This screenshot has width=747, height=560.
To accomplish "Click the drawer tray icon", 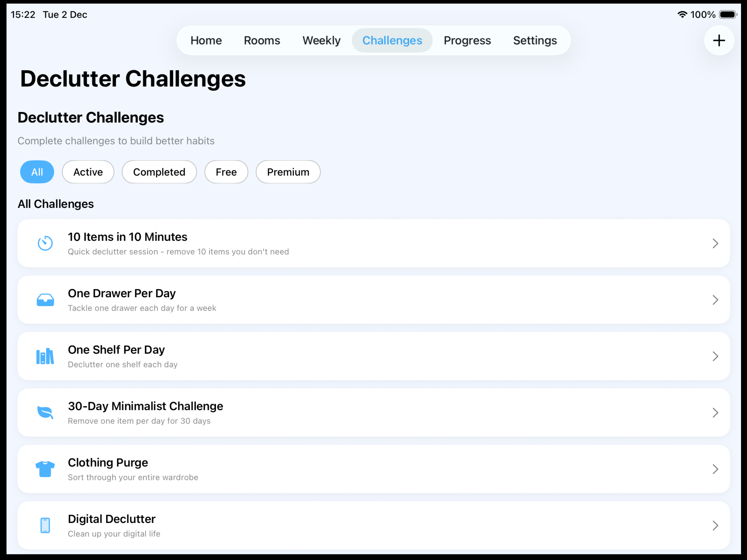I will coord(45,300).
